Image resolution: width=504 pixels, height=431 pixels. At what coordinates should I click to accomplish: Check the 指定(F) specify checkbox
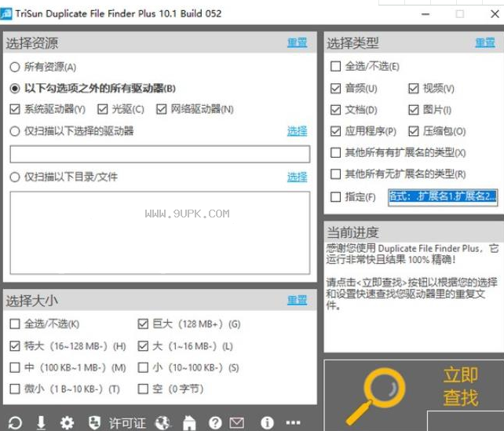point(335,197)
